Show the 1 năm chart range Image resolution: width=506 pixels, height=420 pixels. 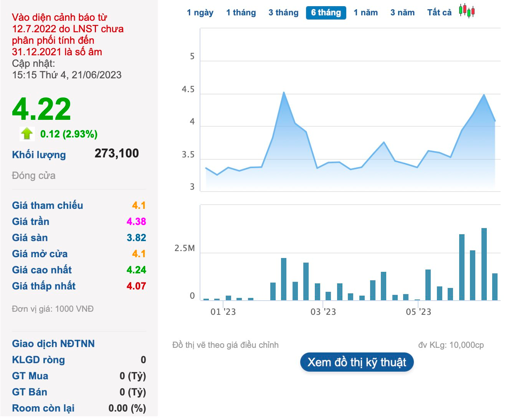(365, 13)
